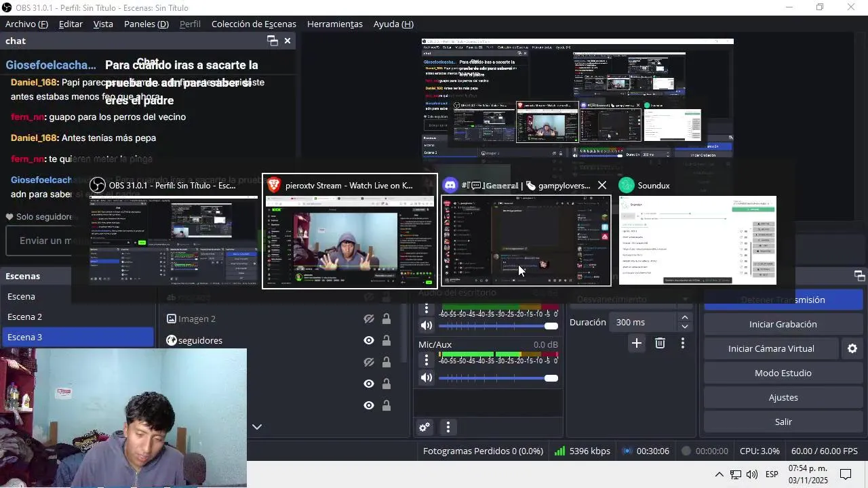Mute the Mic/Aux speaker icon
868x488 pixels.
(x=427, y=378)
